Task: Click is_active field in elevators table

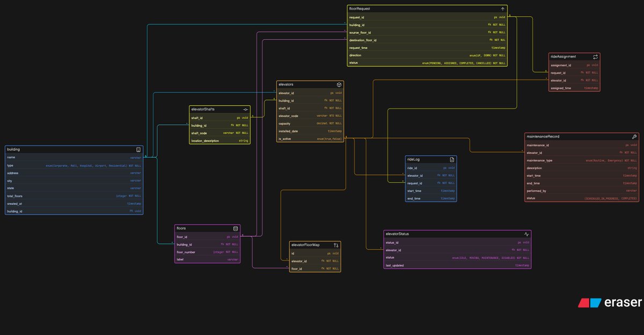Action: (x=310, y=139)
